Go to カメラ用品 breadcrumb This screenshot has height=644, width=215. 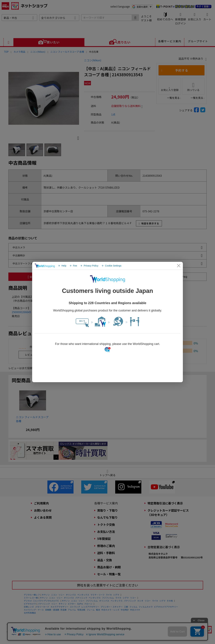(x=19, y=52)
